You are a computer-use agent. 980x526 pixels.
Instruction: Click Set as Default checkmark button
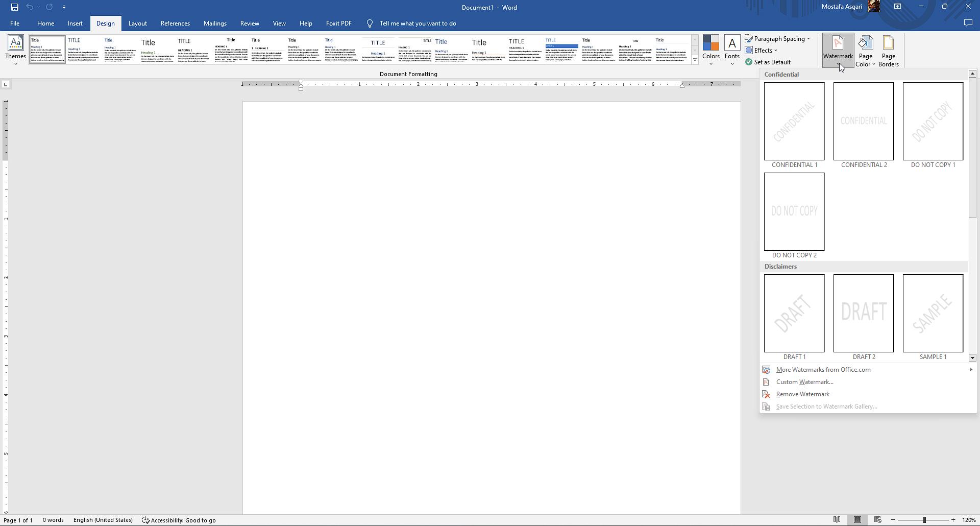coord(768,62)
